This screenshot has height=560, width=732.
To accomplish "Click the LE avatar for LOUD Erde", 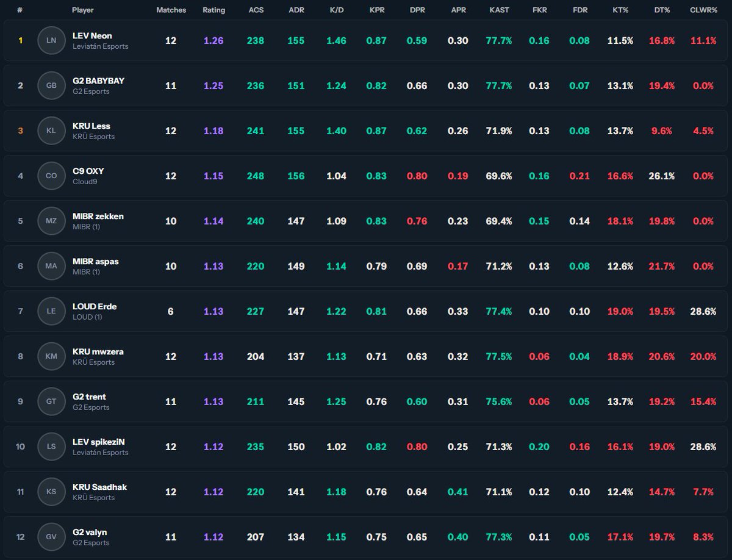I will click(51, 311).
